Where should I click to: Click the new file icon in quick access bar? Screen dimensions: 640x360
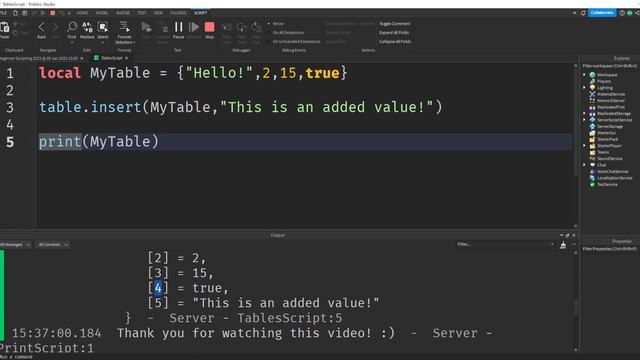coord(15,13)
